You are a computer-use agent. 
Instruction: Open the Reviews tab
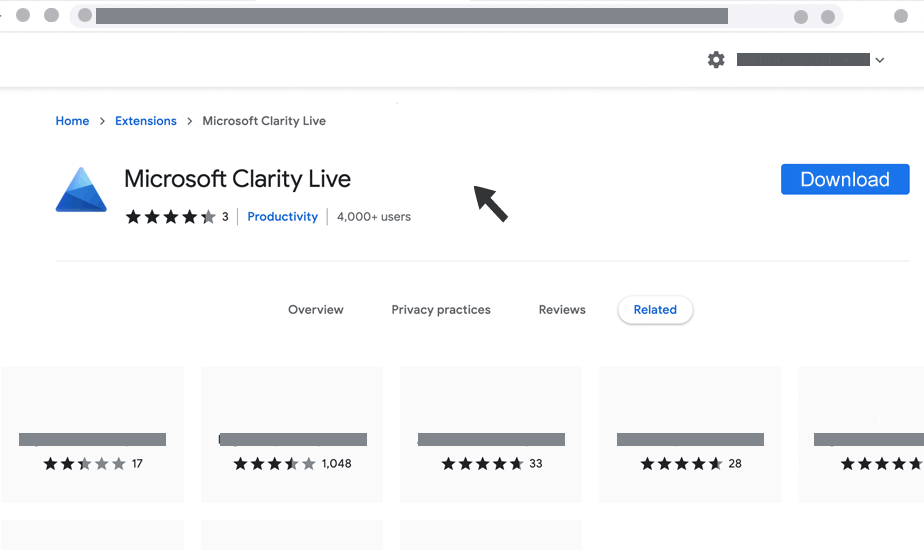(562, 309)
